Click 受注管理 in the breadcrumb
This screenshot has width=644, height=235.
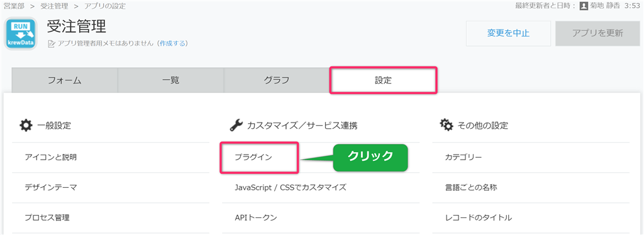(x=54, y=6)
